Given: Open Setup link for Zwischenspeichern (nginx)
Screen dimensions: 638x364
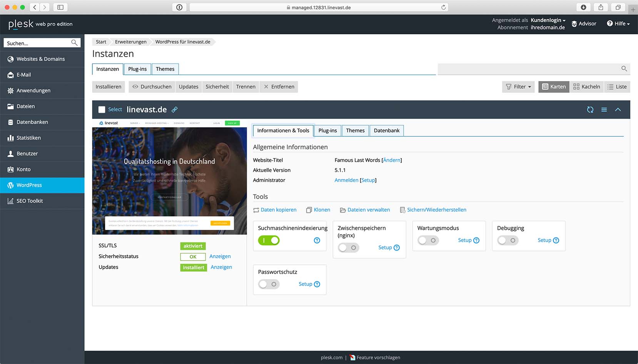Looking at the screenshot, I should click(385, 248).
